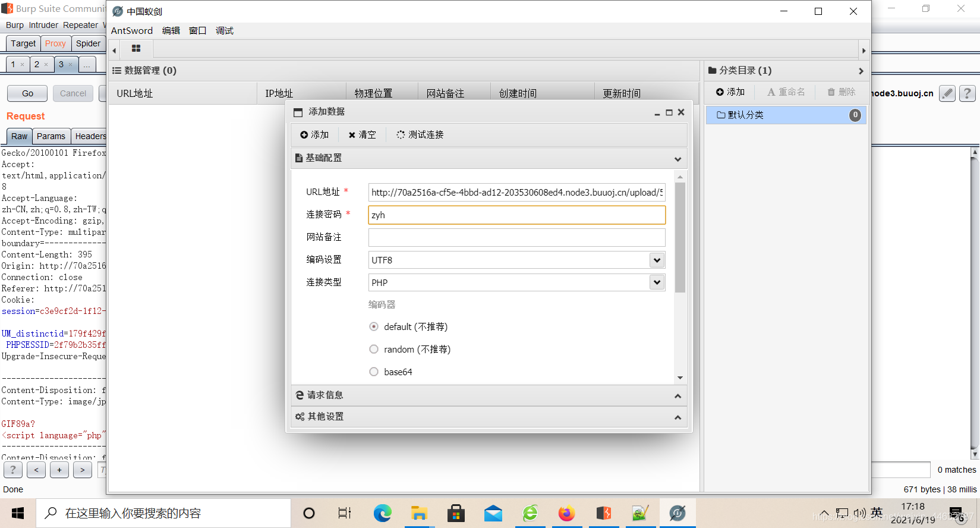Open the Target tab in Burp Suite
This screenshot has width=980, height=528.
[x=23, y=43]
